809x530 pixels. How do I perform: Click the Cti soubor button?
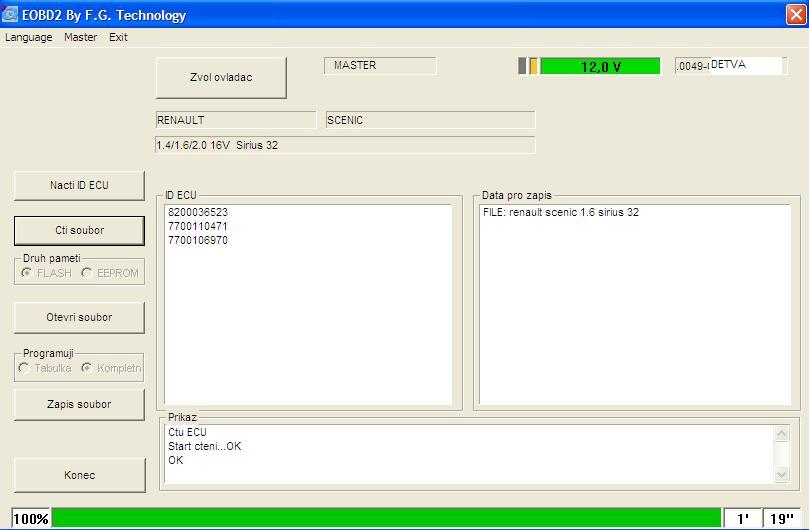tap(79, 230)
